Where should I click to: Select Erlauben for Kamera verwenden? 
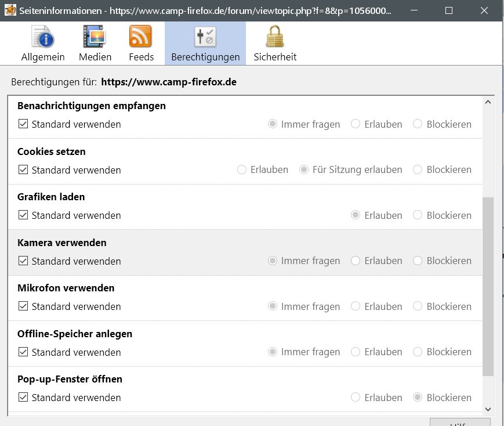click(x=356, y=261)
